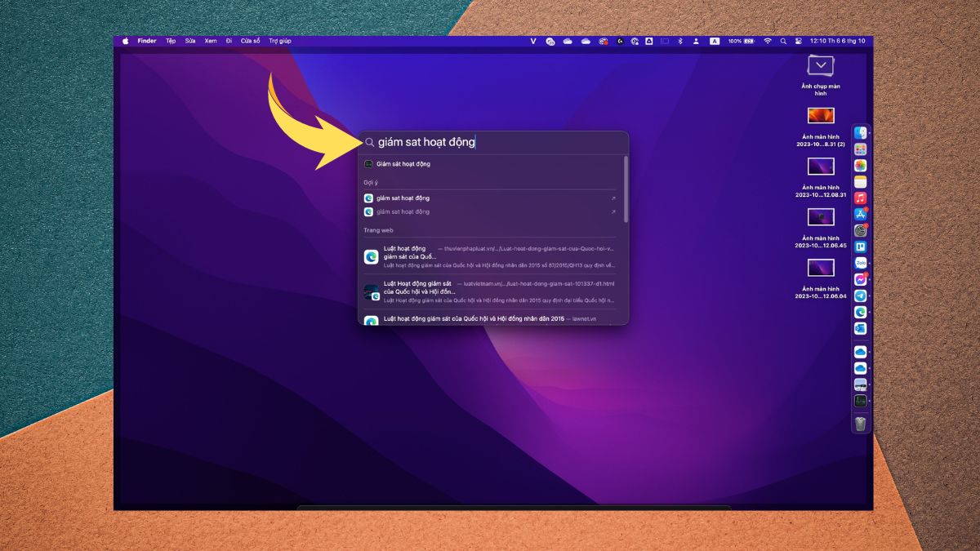Viewport: 980px width, 551px height.
Task: Open luatvietnam.vn Luật Hoạt động giám sát result
Action: [x=493, y=291]
